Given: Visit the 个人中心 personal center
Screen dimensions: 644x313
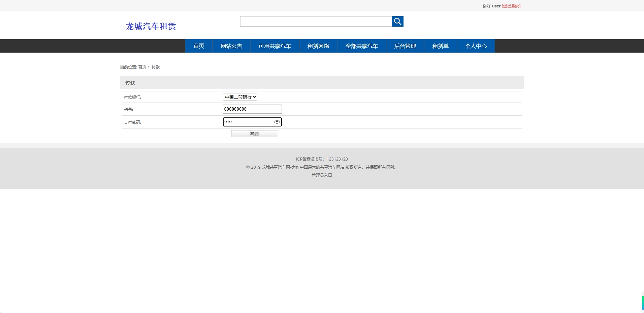Looking at the screenshot, I should click(476, 46).
